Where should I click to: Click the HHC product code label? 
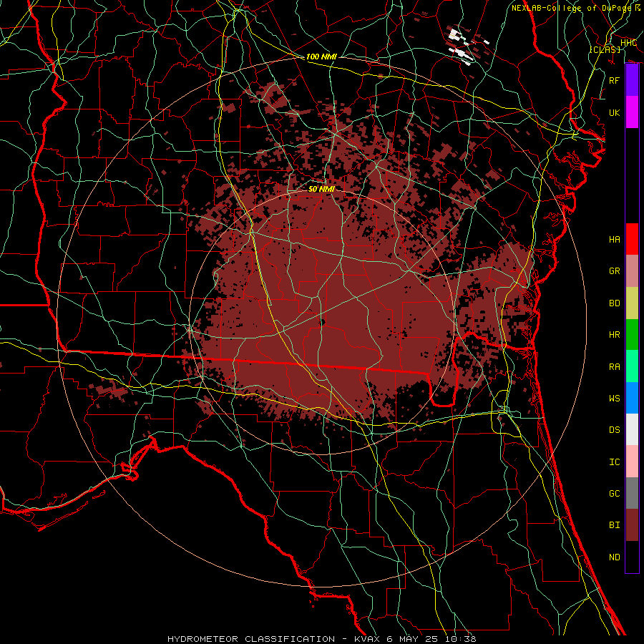pyautogui.click(x=629, y=43)
